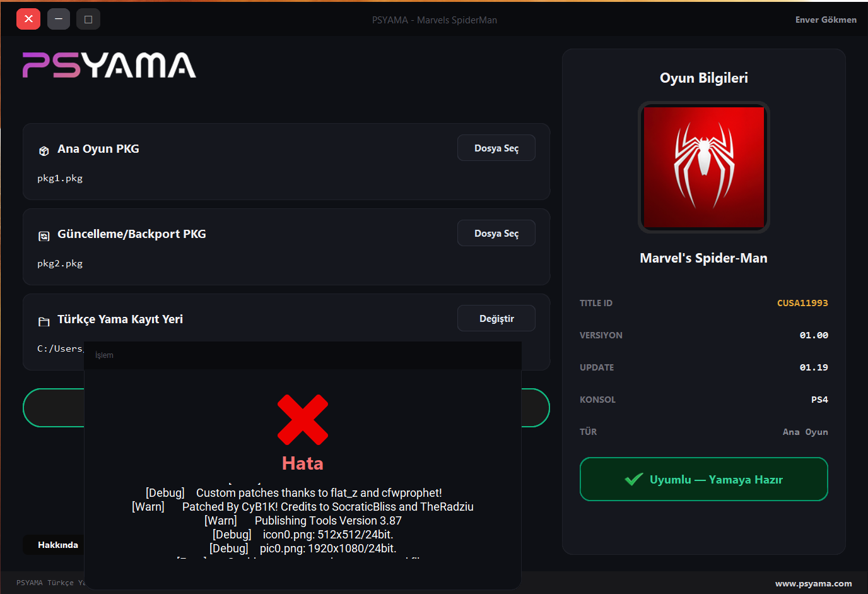Image resolution: width=868 pixels, height=594 pixels.
Task: Click the Marvel's Spider-Man game title
Action: pos(704,258)
